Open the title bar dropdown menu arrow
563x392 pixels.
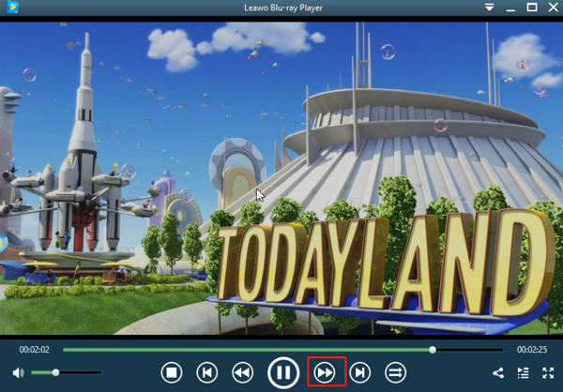coord(490,8)
